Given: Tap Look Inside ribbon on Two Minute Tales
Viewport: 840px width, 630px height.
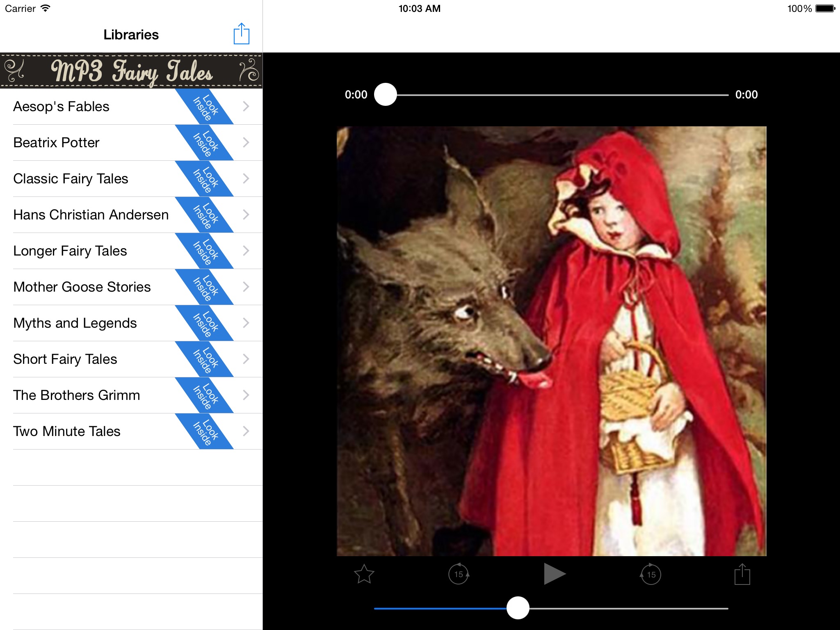Looking at the screenshot, I should point(205,431).
